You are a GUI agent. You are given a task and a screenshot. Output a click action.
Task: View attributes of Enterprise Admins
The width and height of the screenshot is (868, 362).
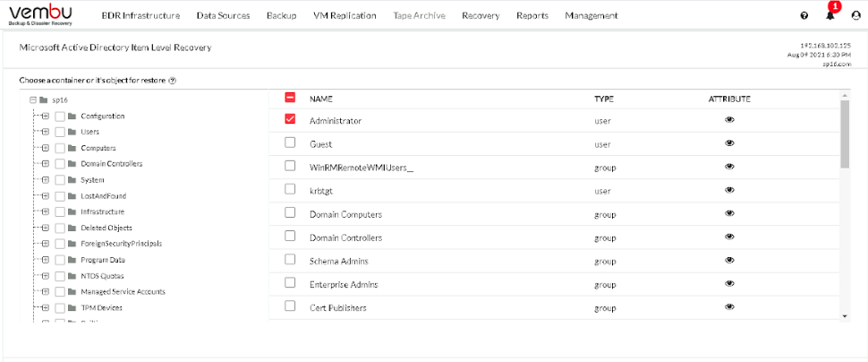tap(729, 283)
